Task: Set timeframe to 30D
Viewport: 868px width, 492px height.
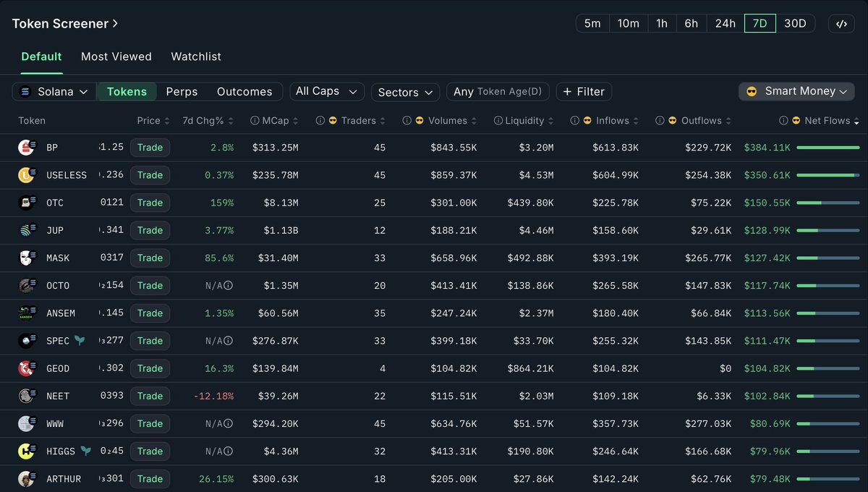Action: coord(795,23)
